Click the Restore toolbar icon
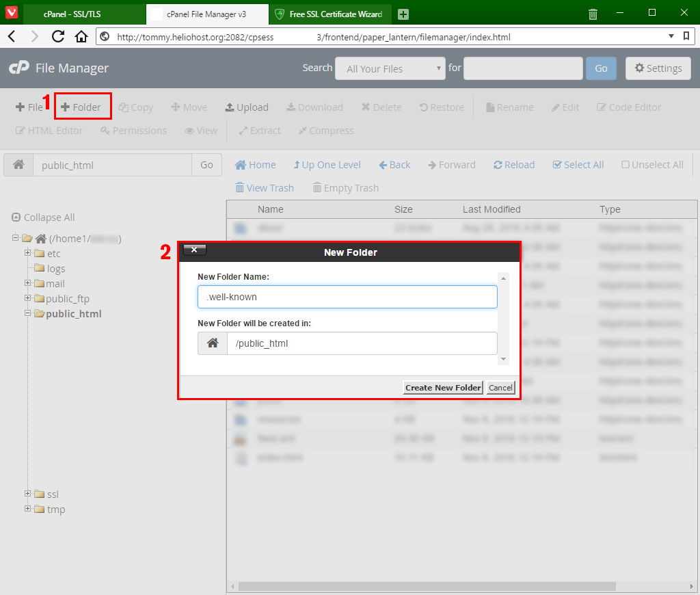This screenshot has width=700, height=595. [442, 107]
